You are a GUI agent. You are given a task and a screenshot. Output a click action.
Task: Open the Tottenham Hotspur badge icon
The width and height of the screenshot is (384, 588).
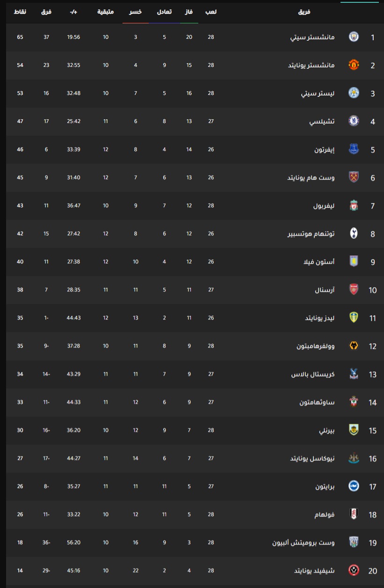point(354,233)
